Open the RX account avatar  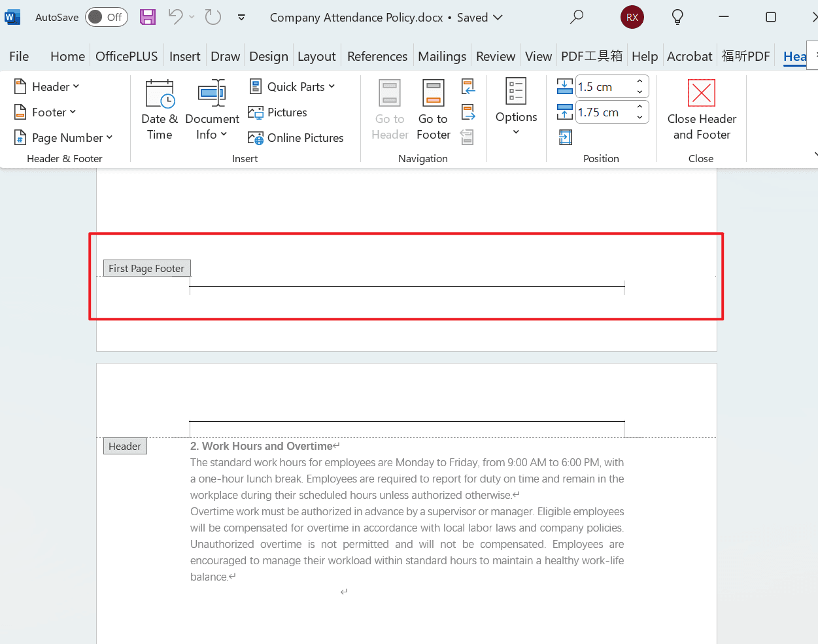click(632, 17)
